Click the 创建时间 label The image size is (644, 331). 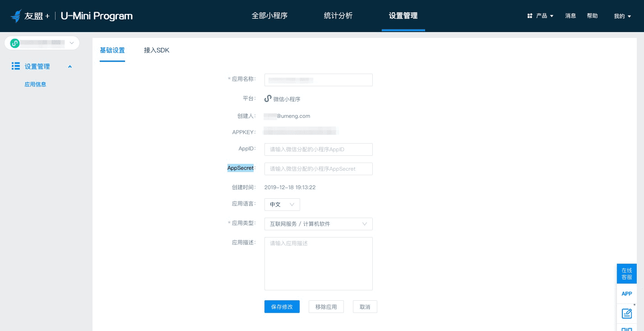click(x=244, y=187)
